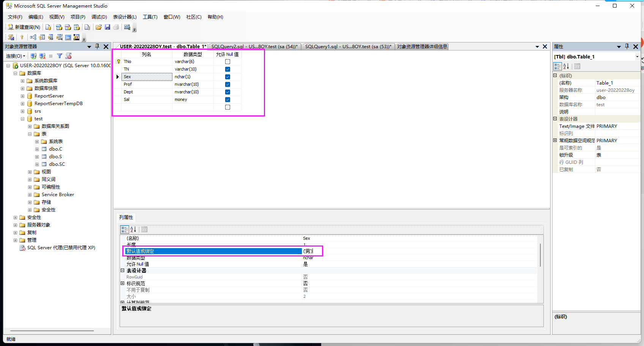Open the 帮助(H) menu
The width and height of the screenshot is (644, 346).
[215, 17]
